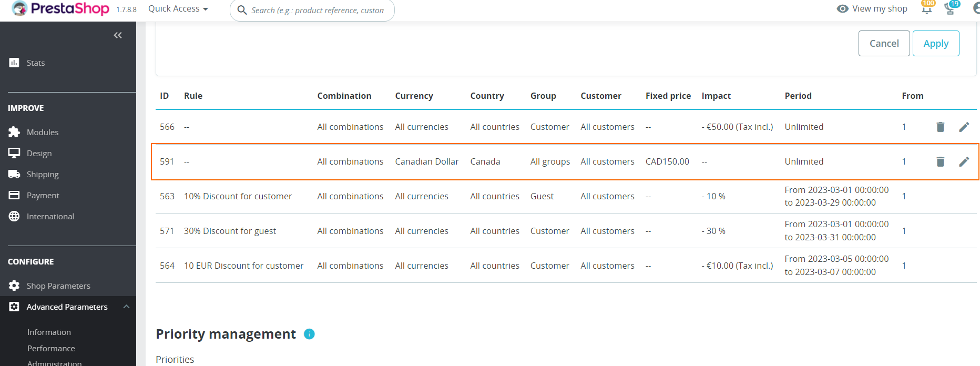Delete the Canadian Dollar price rule 591
Image resolution: width=980 pixels, height=366 pixels.
coord(940,161)
